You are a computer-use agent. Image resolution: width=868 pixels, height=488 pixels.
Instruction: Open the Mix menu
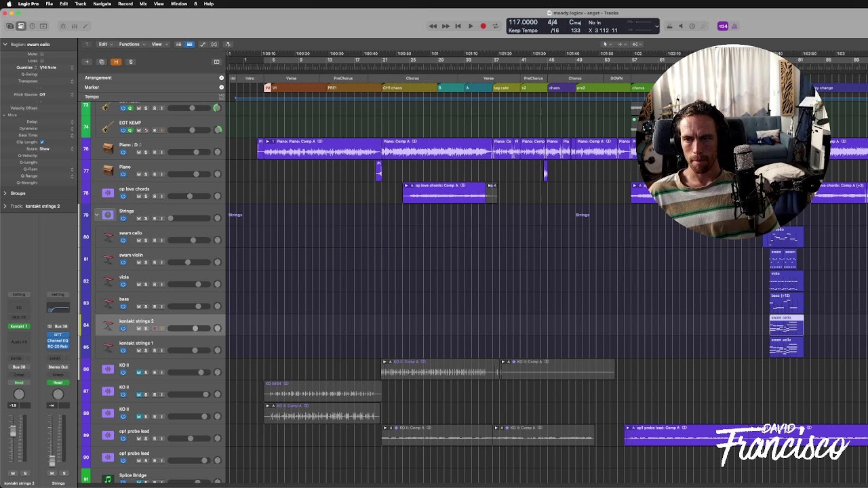point(143,3)
